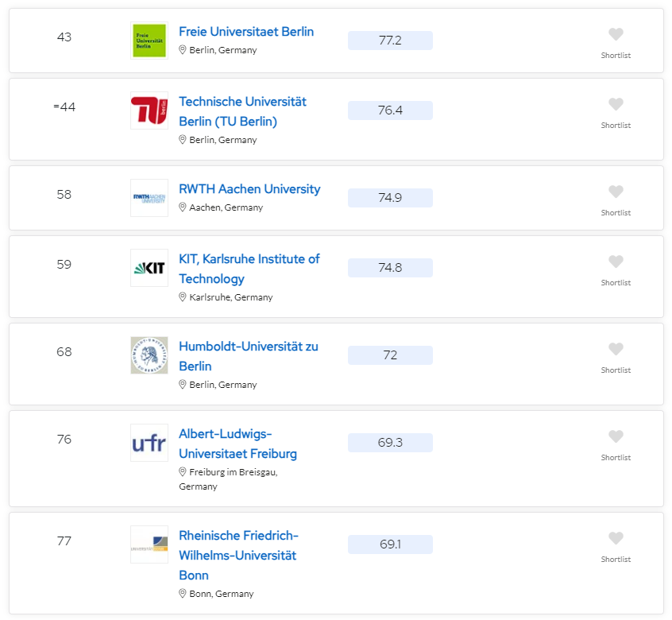Open KIT, Karlsruhe Institute of Technology link

(249, 269)
